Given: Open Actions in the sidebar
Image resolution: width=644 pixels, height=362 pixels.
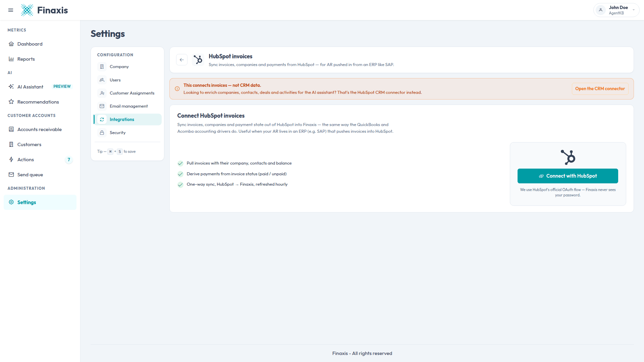Looking at the screenshot, I should (40, 160).
